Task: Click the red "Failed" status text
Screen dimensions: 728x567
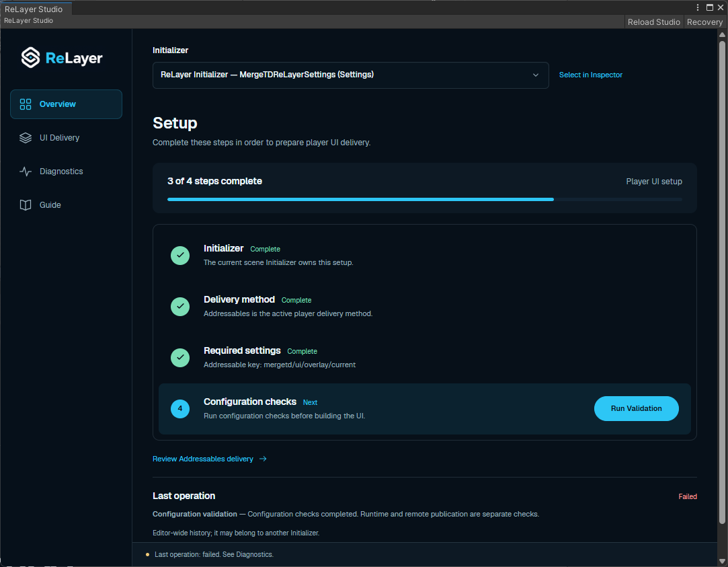Action: tap(688, 496)
